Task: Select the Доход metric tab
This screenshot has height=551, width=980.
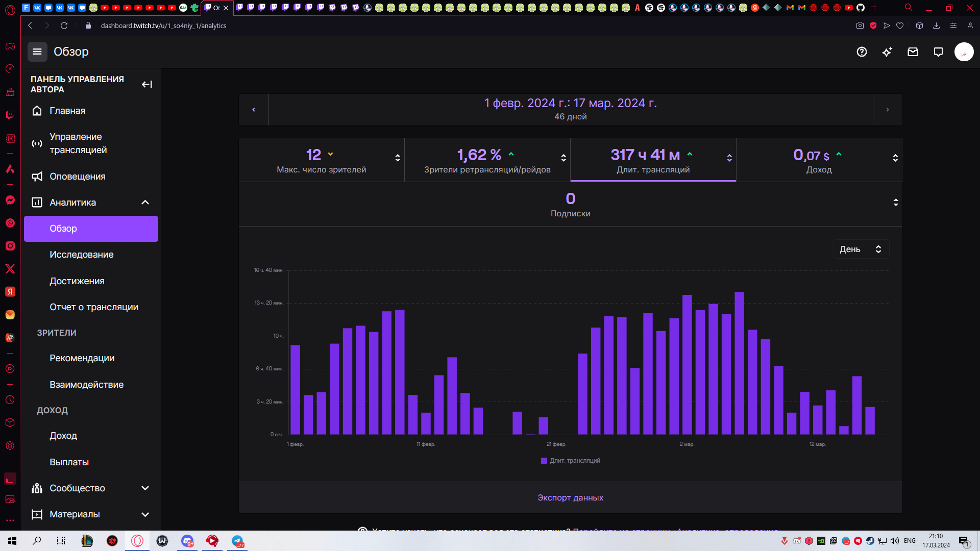Action: tap(818, 160)
